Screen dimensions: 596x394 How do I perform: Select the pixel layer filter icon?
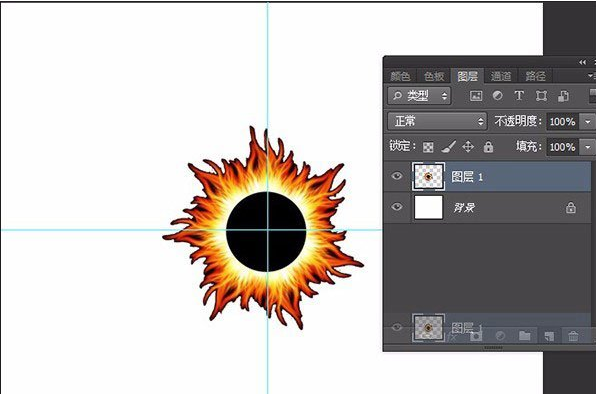pyautogui.click(x=476, y=96)
